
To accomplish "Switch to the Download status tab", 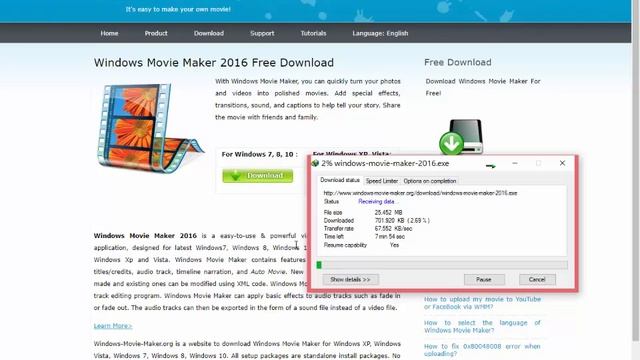I will (x=340, y=180).
